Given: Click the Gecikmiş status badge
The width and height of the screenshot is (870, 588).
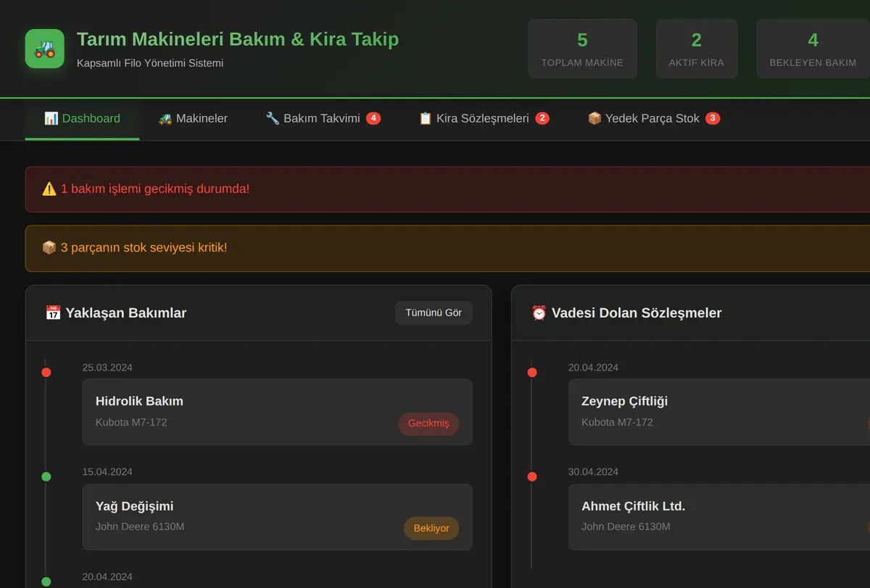Looking at the screenshot, I should (x=428, y=423).
